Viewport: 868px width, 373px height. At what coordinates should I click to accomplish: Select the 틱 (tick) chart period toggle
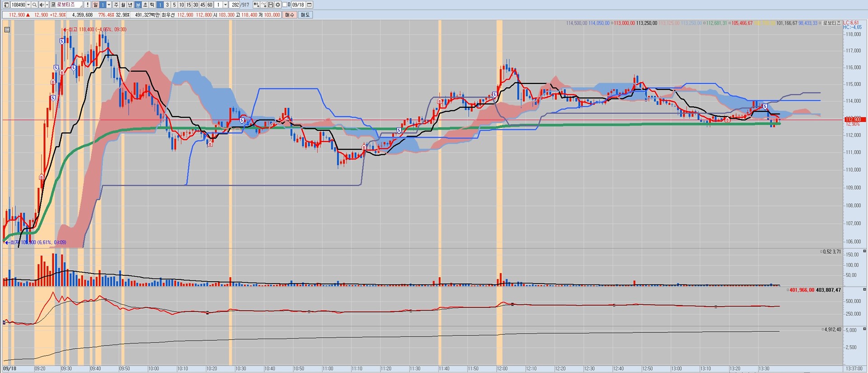(152, 5)
